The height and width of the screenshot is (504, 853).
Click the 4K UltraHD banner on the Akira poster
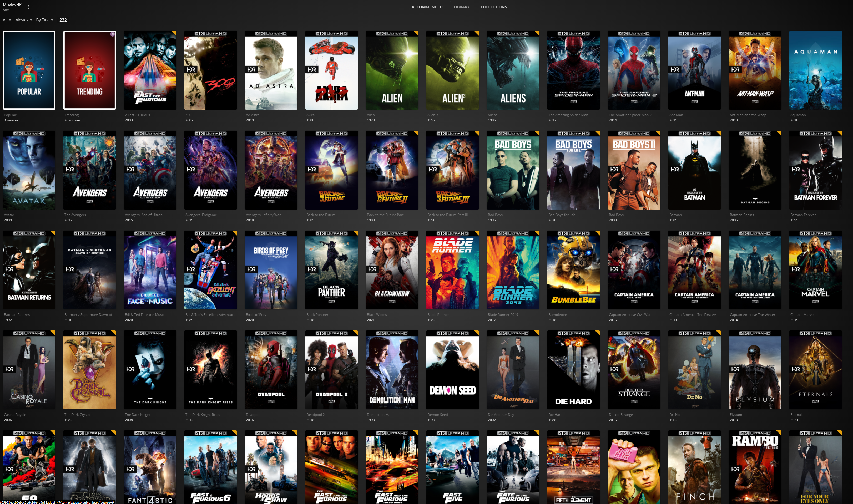coord(331,34)
